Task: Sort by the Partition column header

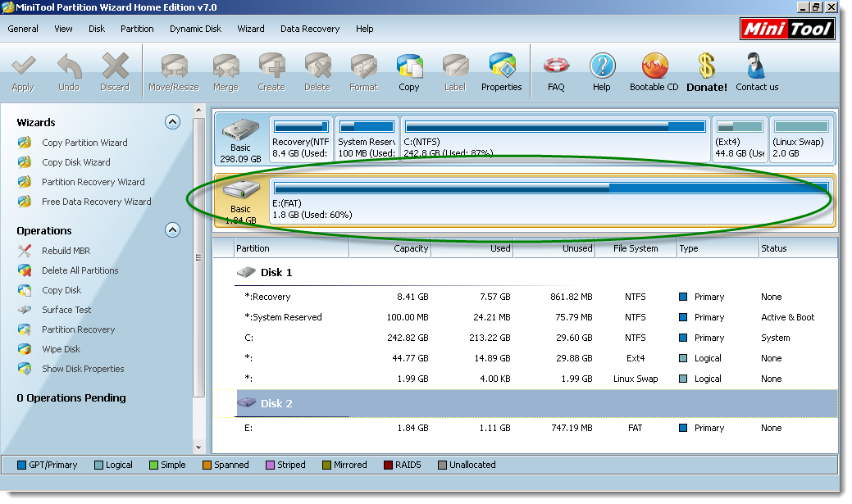Action: (x=291, y=248)
